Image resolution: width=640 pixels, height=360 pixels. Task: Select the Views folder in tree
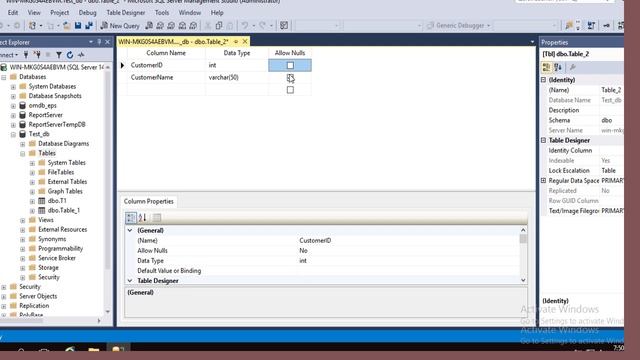46,220
